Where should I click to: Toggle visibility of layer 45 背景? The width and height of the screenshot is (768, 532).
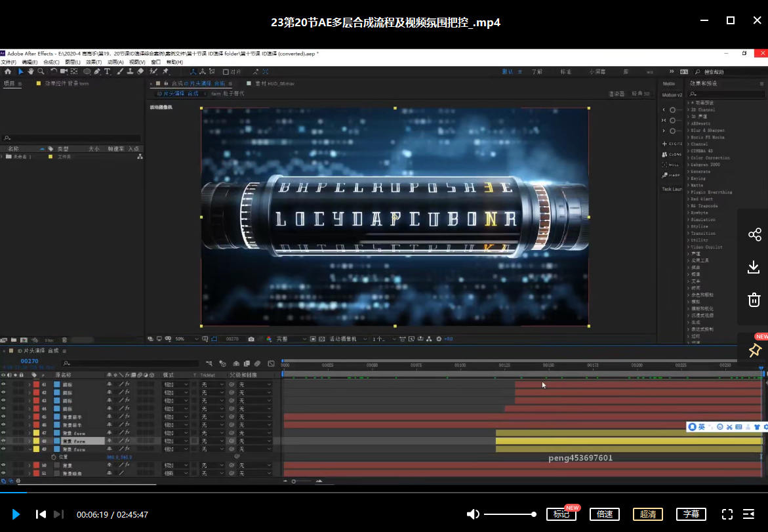3,417
